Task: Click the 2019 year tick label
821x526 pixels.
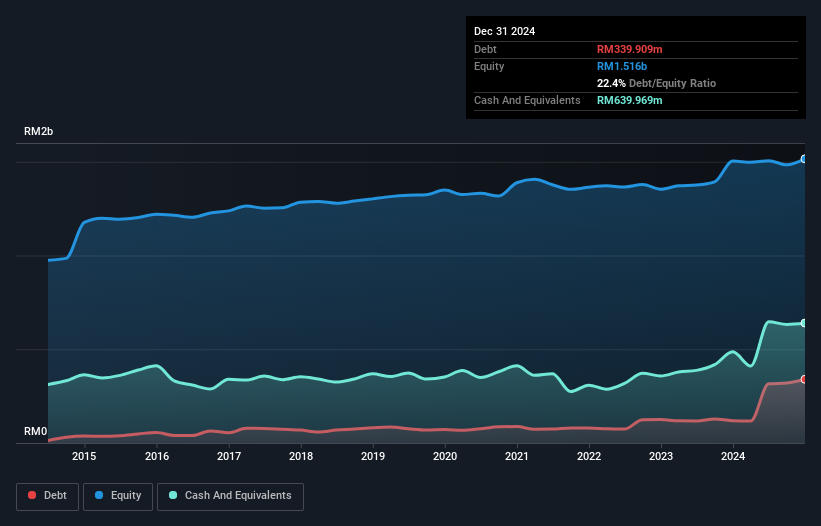Action: pos(372,457)
